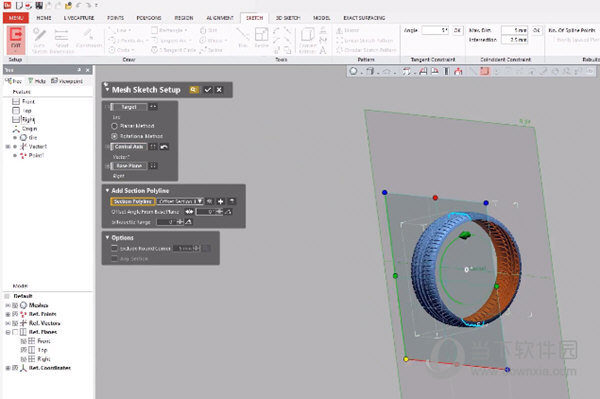The image size is (600, 399).
Task: Switch to the 3D SKETCH ribbon tab
Action: tap(288, 18)
